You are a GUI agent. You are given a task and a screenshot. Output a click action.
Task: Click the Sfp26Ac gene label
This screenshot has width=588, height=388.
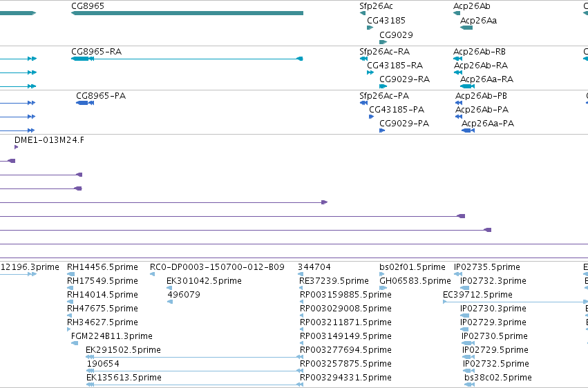coord(376,6)
